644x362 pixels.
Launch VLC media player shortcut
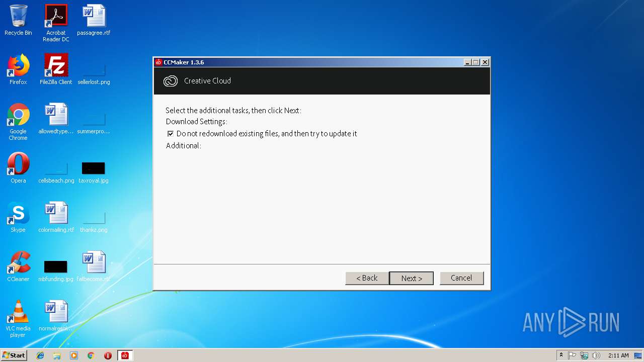click(x=18, y=319)
